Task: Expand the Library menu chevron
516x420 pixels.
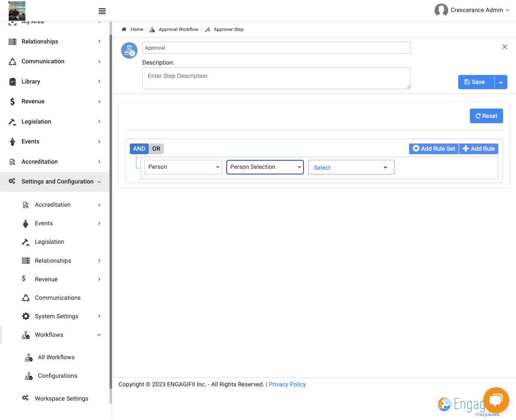Action: coord(99,81)
